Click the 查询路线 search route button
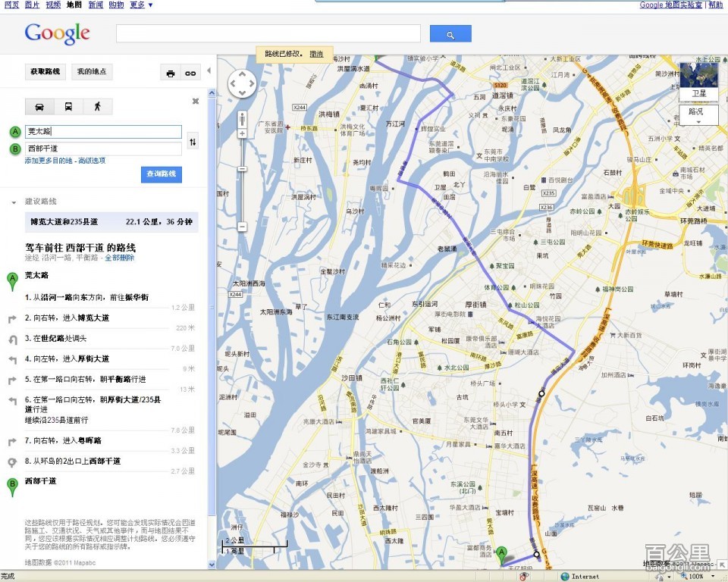The height and width of the screenshot is (582, 728). click(x=161, y=174)
